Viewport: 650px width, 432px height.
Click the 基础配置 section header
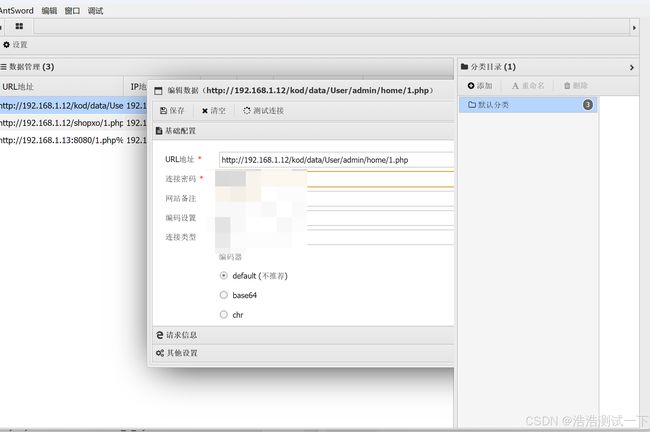click(303, 131)
